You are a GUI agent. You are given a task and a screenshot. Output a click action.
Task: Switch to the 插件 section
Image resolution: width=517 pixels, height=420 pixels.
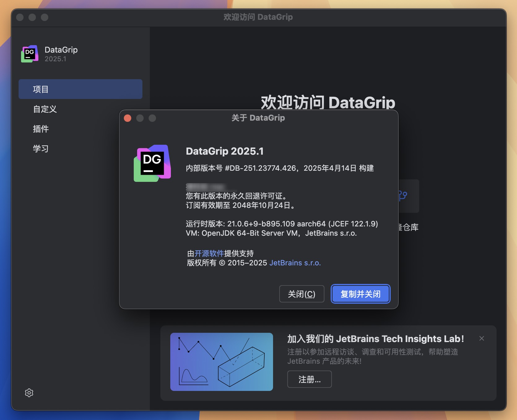tap(80, 129)
